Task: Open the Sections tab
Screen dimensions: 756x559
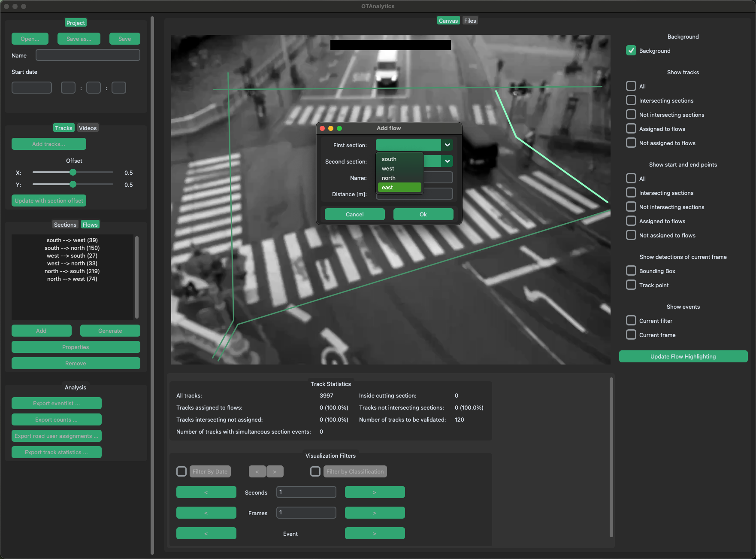Action: coord(65,225)
